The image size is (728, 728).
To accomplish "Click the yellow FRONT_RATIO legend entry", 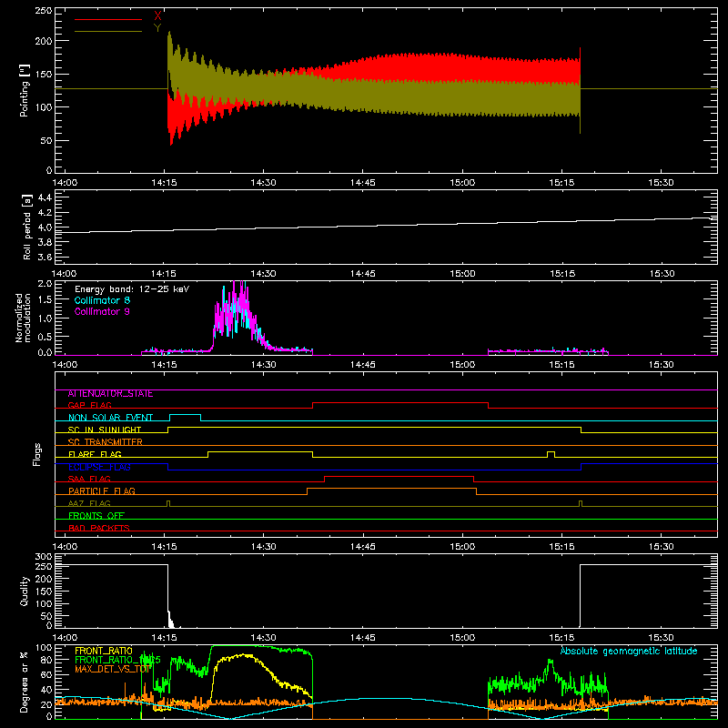I will click(x=104, y=651).
